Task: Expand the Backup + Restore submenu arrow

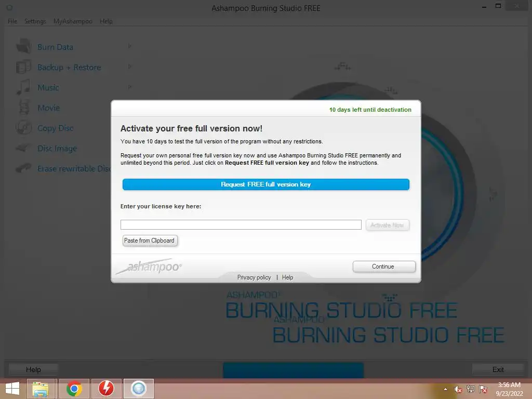Action: [x=129, y=66]
